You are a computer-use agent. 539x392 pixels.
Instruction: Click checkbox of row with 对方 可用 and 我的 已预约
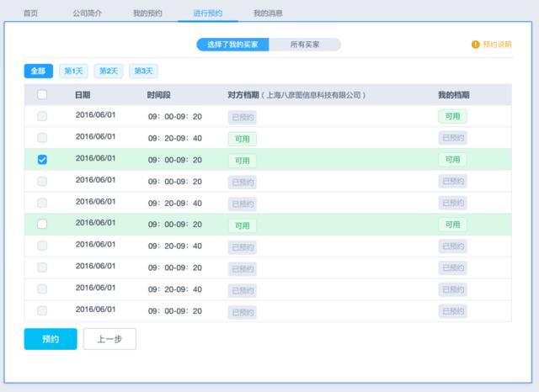coord(42,138)
